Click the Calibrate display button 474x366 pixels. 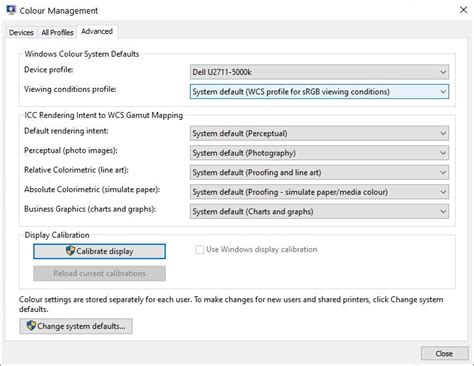tap(99, 251)
